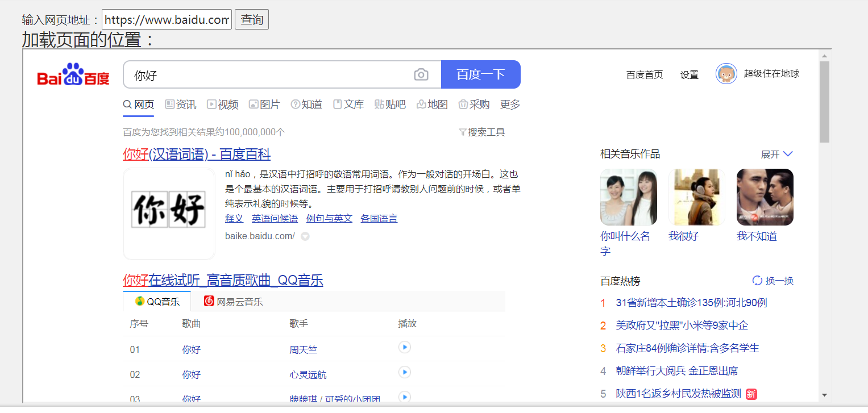Viewport: 868px width, 413px height.
Task: Switch to 图片 search tab
Action: coord(264,105)
